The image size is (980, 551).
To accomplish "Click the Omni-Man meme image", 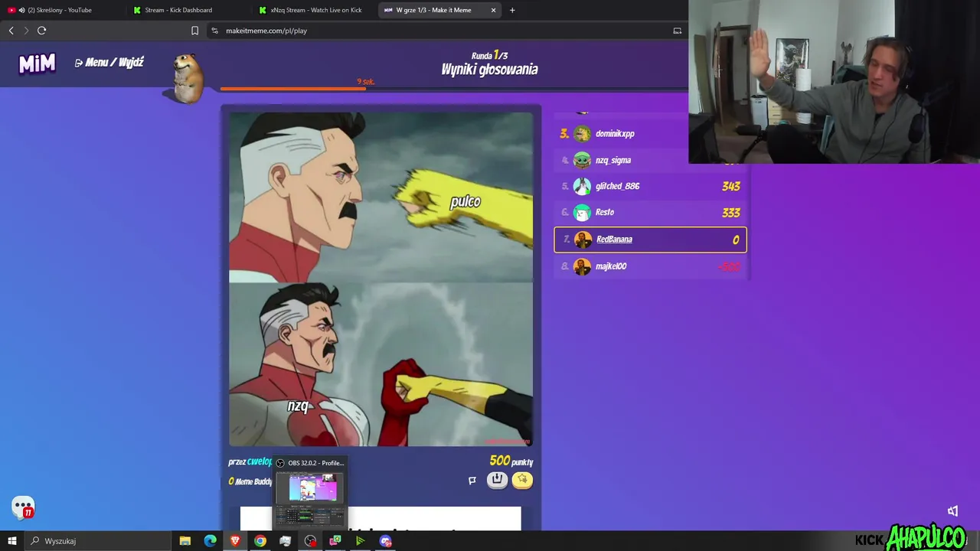I will [x=381, y=279].
